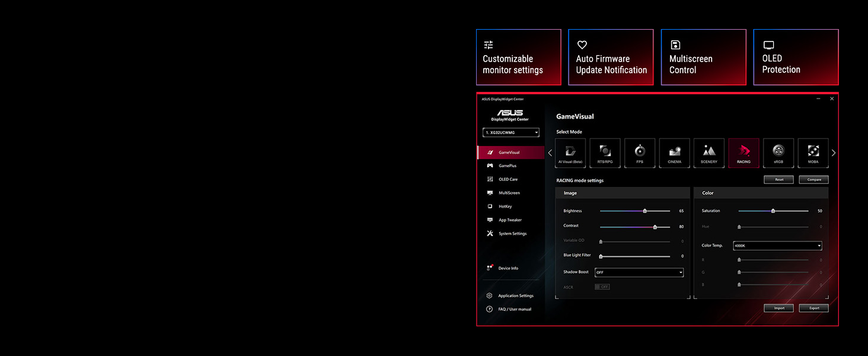The width and height of the screenshot is (868, 356).
Task: Click the Auto Firmware Update Notification card
Action: click(611, 57)
